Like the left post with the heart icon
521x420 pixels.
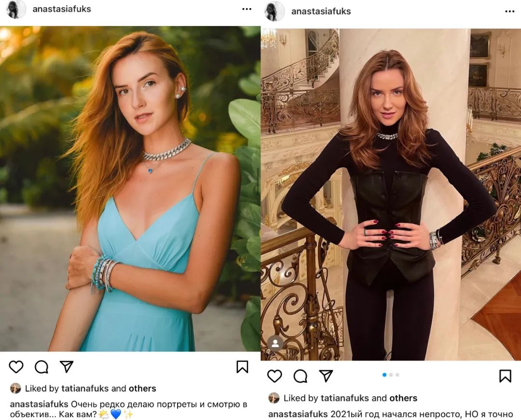click(16, 367)
